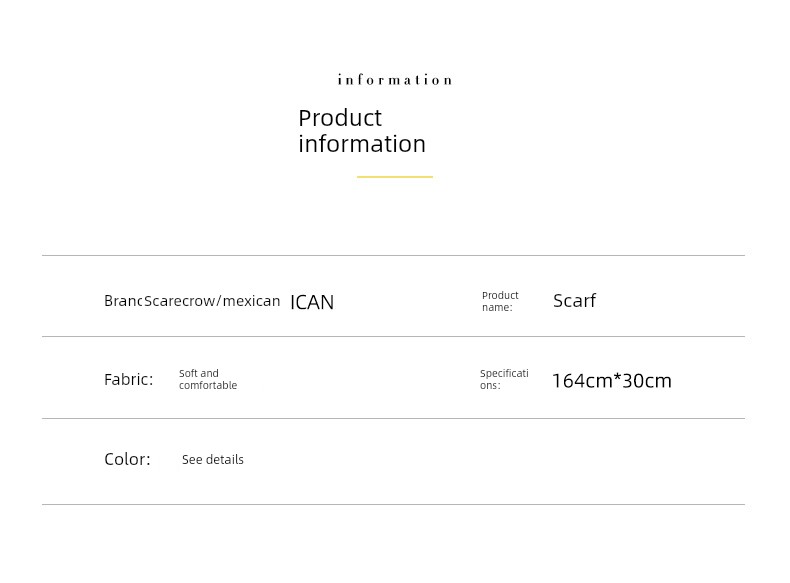Select the 'Soft and comfortable' fabric value

click(x=208, y=380)
